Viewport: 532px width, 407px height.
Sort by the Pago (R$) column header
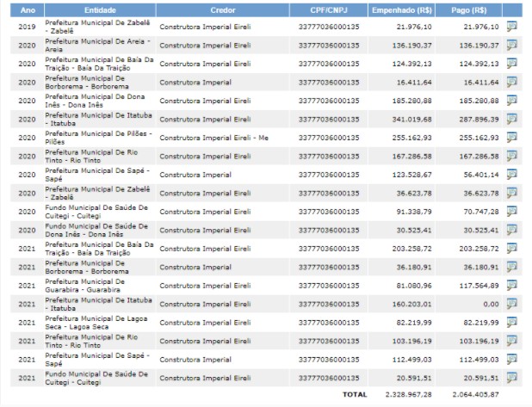[x=469, y=10]
